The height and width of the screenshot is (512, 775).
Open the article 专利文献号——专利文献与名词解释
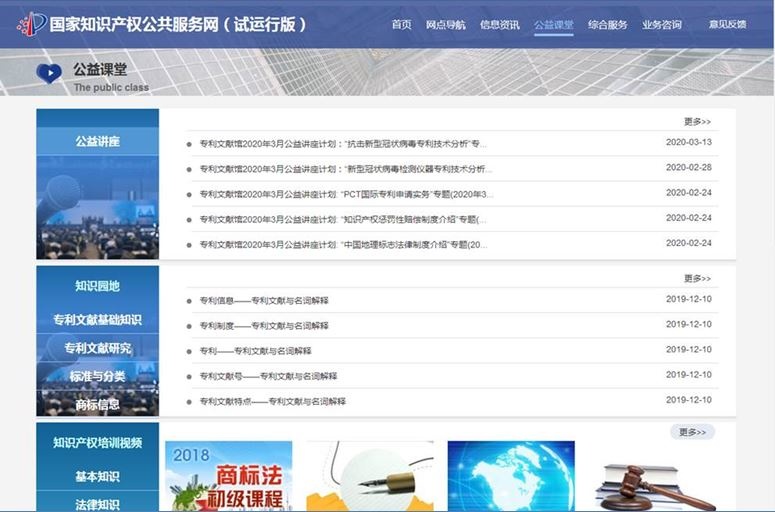coord(268,376)
